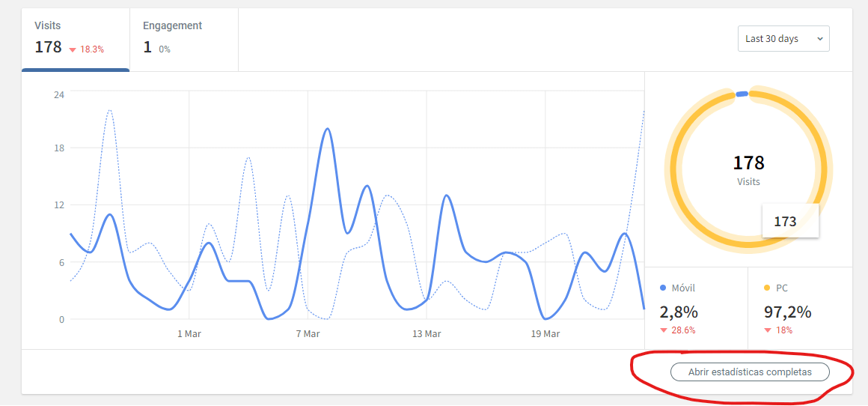868x406 pixels.
Task: Switch to the Visits tab
Action: pos(76,39)
